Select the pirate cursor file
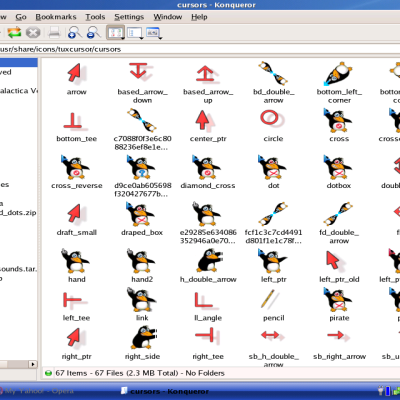The width and height of the screenshot is (400, 400). [x=339, y=305]
